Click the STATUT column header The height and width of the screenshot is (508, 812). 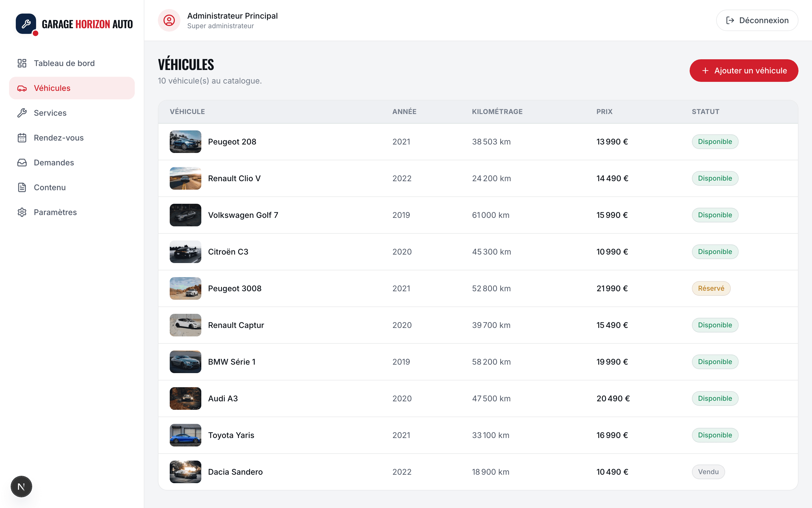click(705, 111)
